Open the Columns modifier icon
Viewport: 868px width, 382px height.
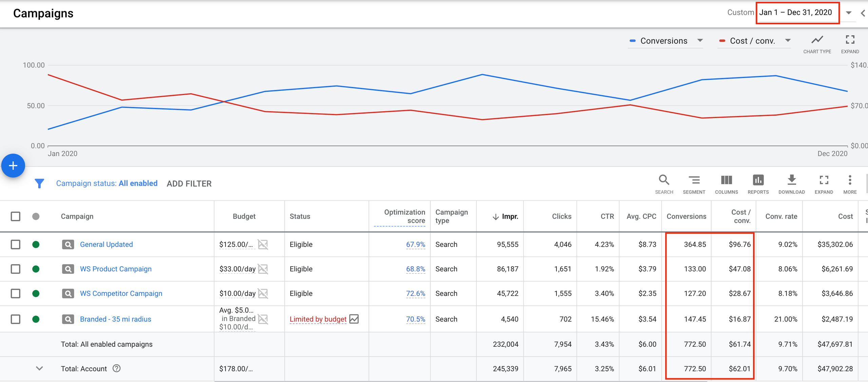coord(726,180)
